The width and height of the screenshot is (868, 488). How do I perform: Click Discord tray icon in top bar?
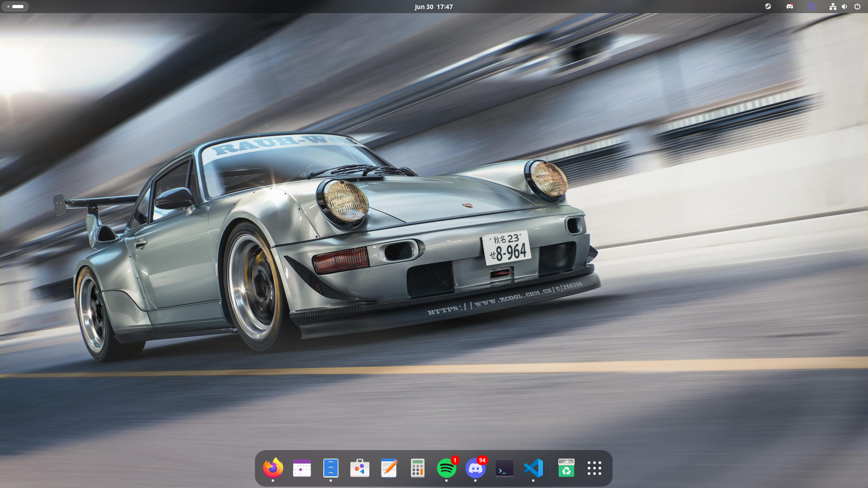pyautogui.click(x=790, y=6)
